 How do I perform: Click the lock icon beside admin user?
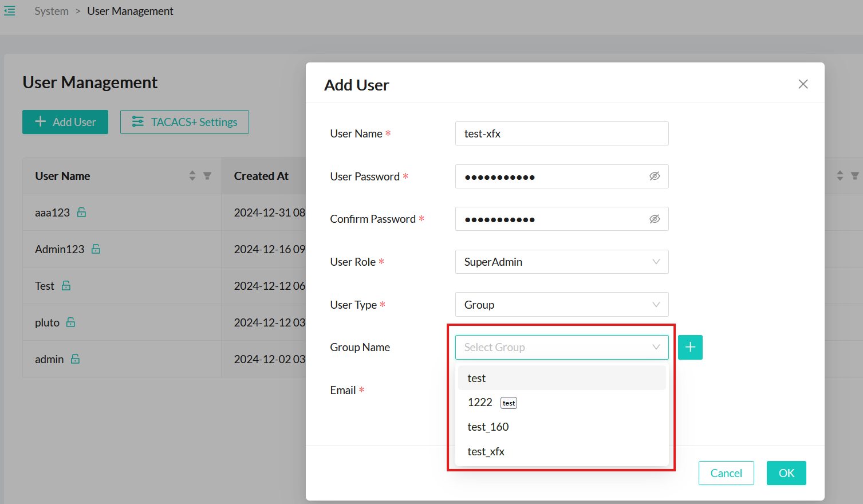coord(75,359)
